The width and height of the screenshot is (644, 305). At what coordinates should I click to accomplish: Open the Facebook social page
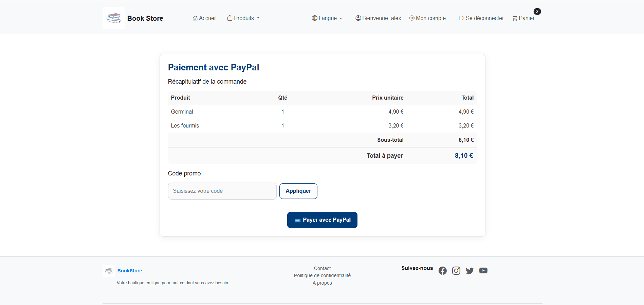tap(443, 271)
